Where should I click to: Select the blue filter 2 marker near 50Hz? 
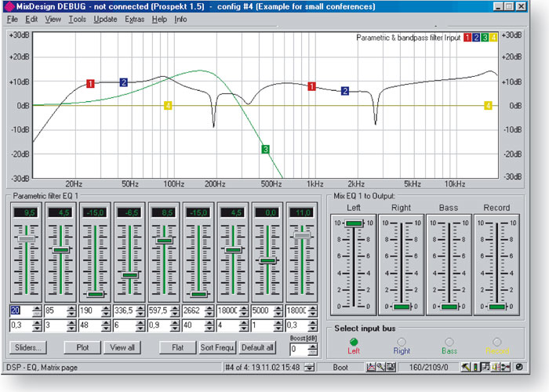point(124,82)
